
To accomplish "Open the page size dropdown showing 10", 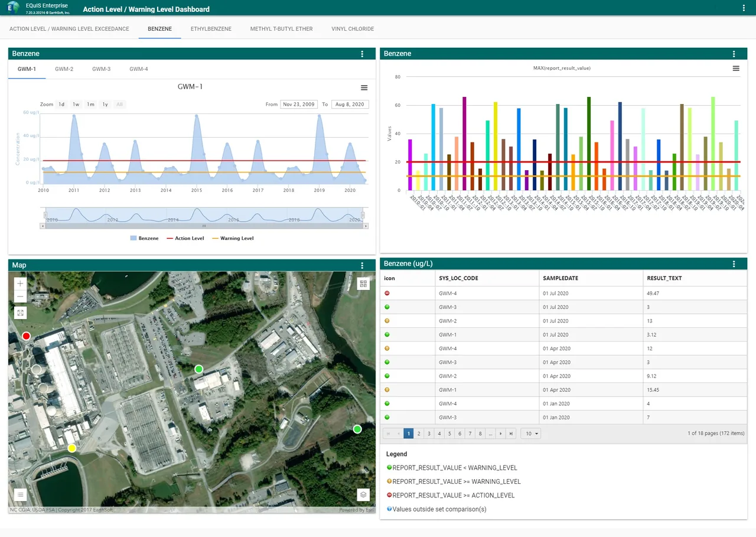I will 530,434.
